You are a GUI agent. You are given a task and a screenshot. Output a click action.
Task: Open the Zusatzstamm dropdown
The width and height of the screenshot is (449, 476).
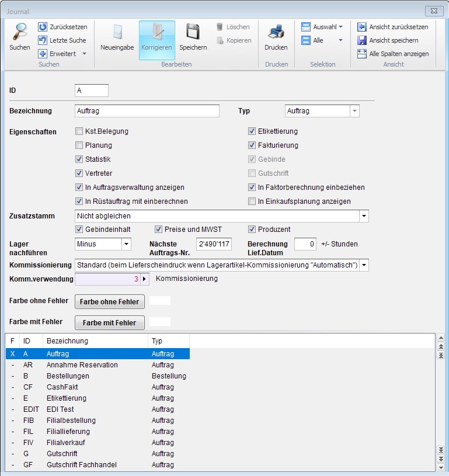click(x=364, y=216)
